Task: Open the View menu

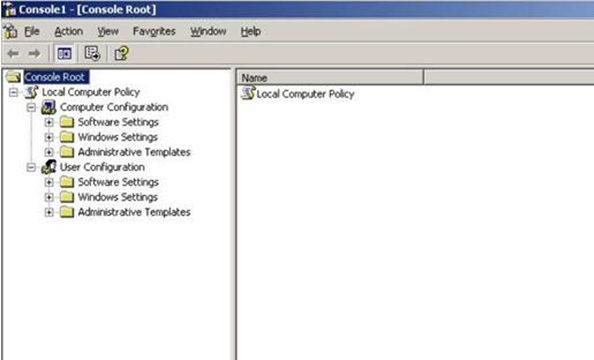Action: (108, 31)
